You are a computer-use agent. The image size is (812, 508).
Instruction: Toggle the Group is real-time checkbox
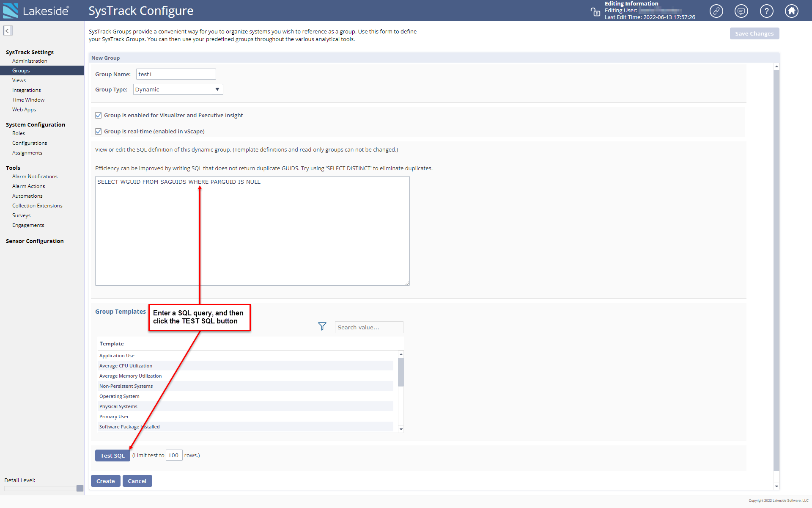(99, 131)
